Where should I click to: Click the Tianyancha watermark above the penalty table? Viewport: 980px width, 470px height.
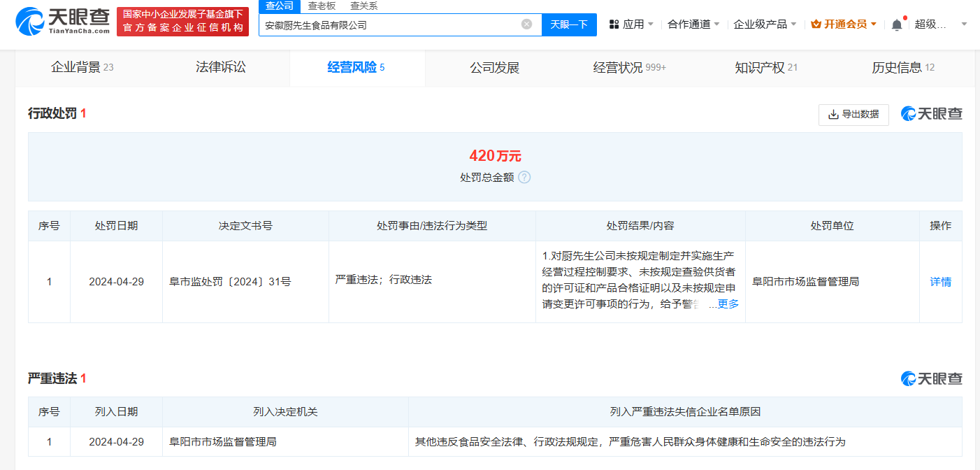(931, 113)
